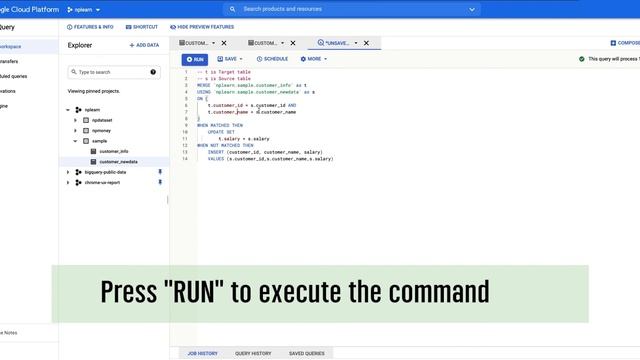The width and height of the screenshot is (640, 360).
Task: Click the nplearn project icon in Explorer
Action: (78, 110)
